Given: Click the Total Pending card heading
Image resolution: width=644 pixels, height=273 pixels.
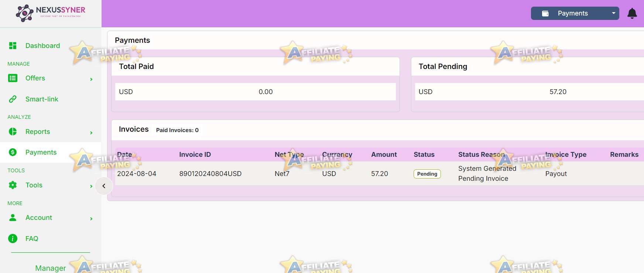Looking at the screenshot, I should (x=443, y=66).
